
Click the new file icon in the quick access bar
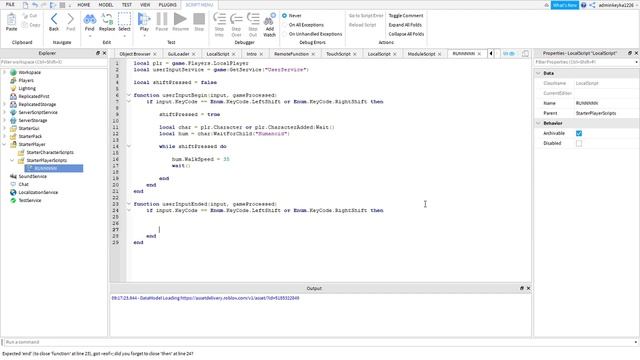click(25, 5)
